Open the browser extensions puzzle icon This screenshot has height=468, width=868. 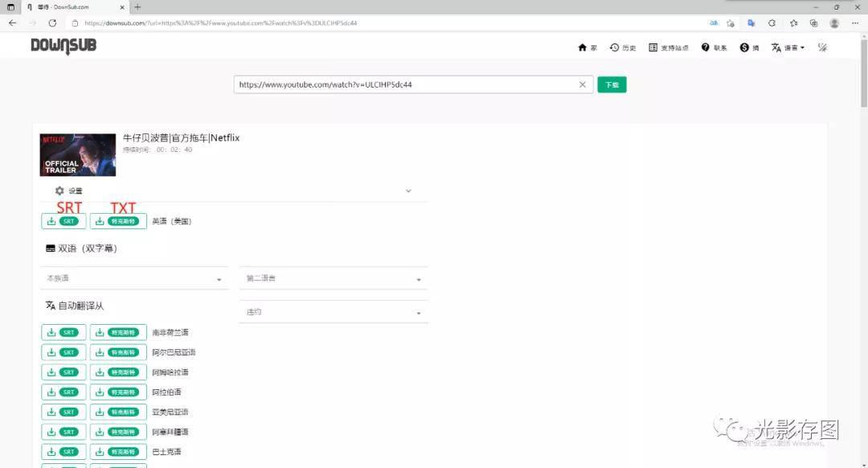pos(772,23)
